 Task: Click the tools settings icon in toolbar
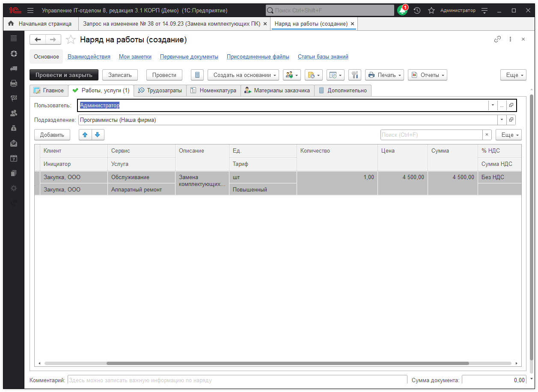pos(354,75)
